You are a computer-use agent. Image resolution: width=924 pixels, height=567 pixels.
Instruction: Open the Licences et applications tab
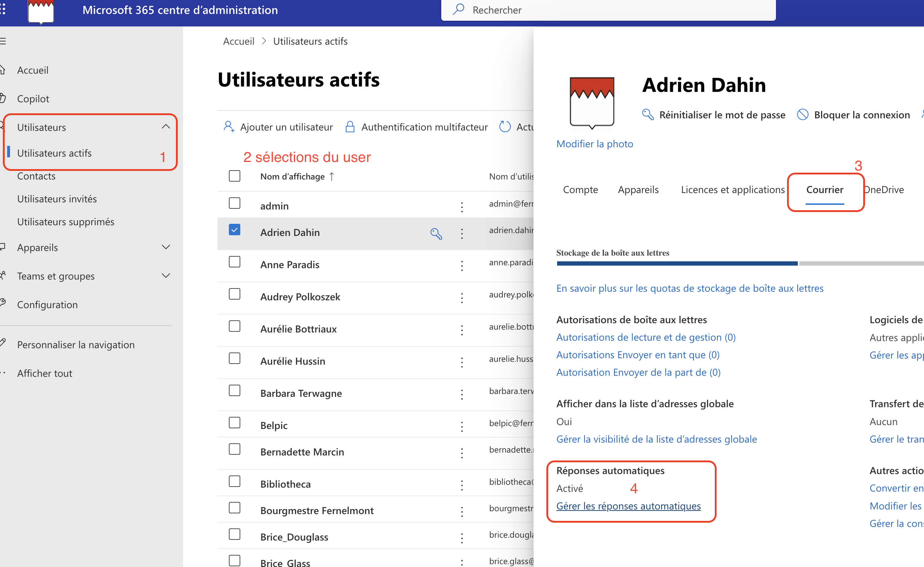[732, 190]
